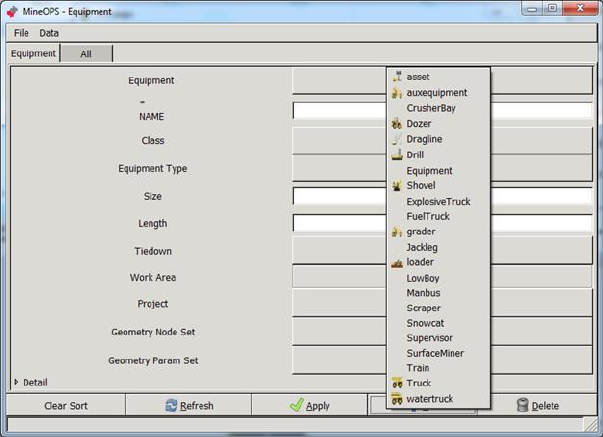Select FuelTruck from the menu
This screenshot has height=437, width=603.
click(438, 217)
